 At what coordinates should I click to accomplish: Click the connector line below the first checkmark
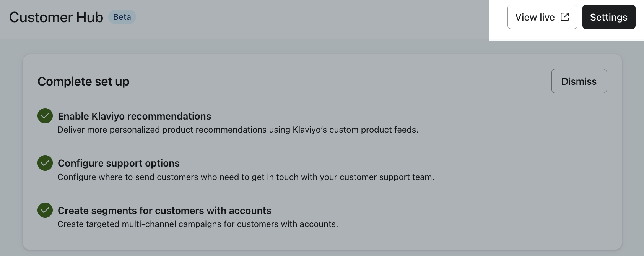click(x=45, y=139)
